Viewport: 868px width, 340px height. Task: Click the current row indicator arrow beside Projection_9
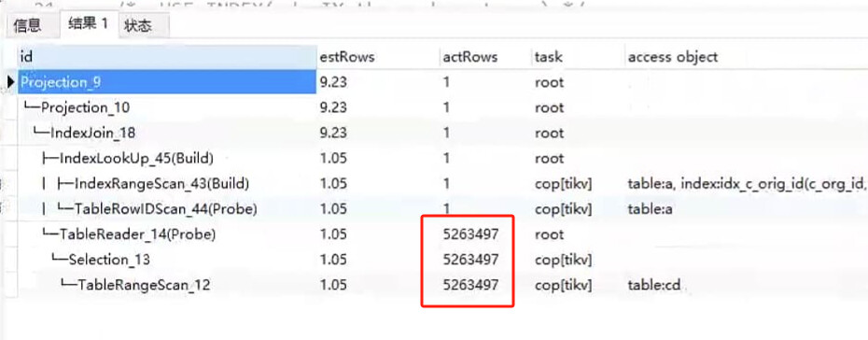pos(11,82)
